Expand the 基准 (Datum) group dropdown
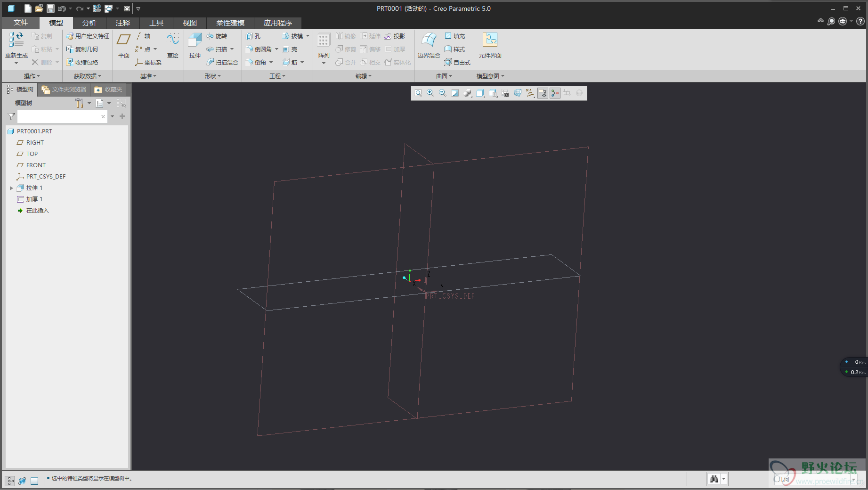 pyautogui.click(x=148, y=76)
